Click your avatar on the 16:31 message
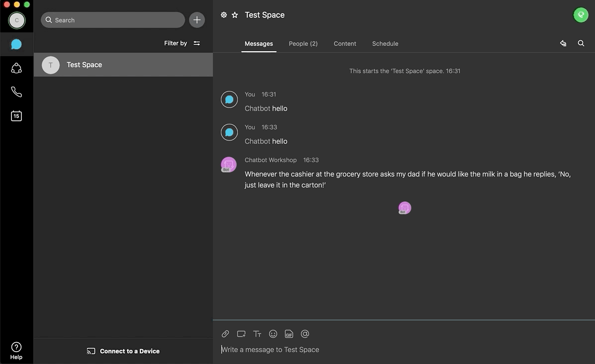The height and width of the screenshot is (364, 595). pos(229,99)
